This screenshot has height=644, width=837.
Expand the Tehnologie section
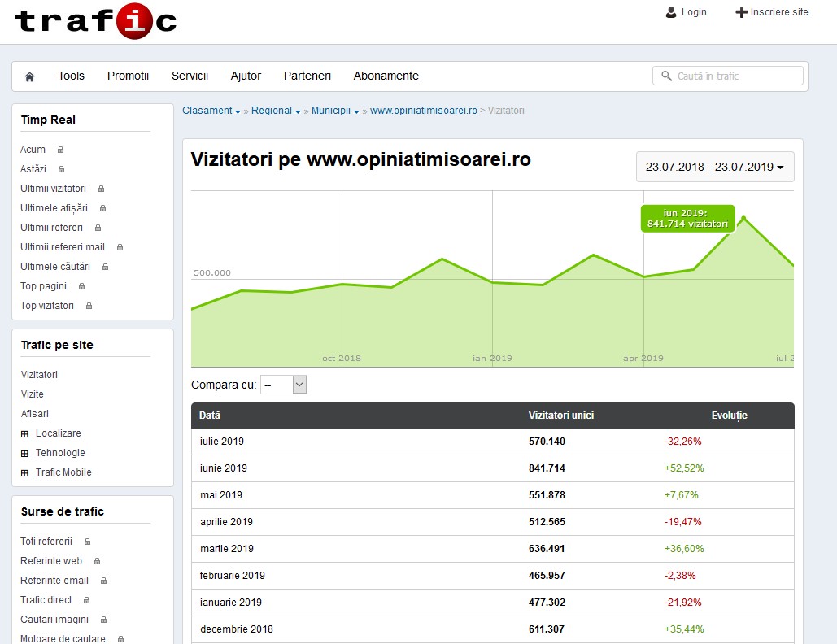tap(24, 454)
